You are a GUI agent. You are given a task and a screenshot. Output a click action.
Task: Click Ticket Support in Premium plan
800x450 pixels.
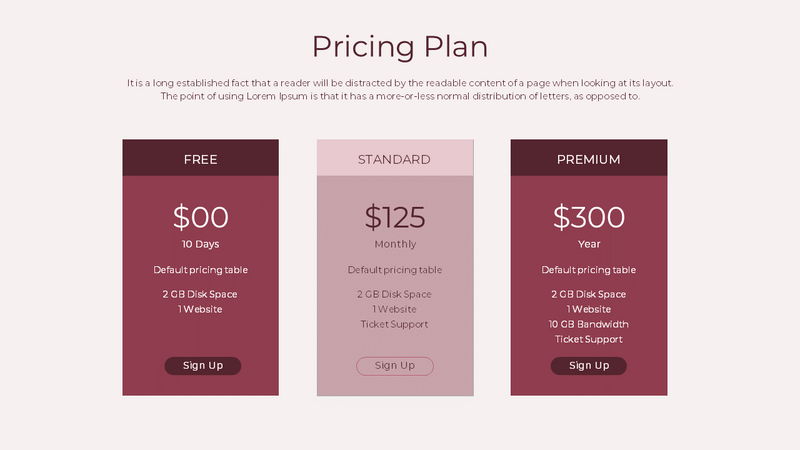[589, 339]
